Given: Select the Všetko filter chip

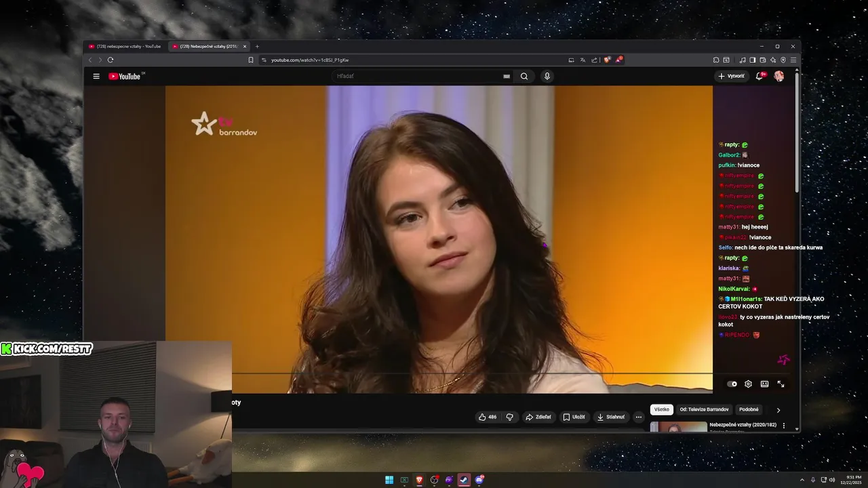Looking at the screenshot, I should coord(662,409).
